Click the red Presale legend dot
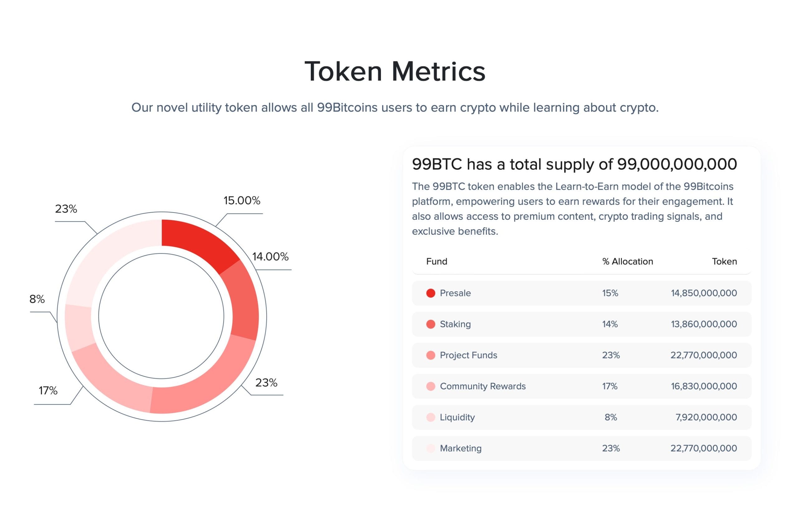 [430, 293]
